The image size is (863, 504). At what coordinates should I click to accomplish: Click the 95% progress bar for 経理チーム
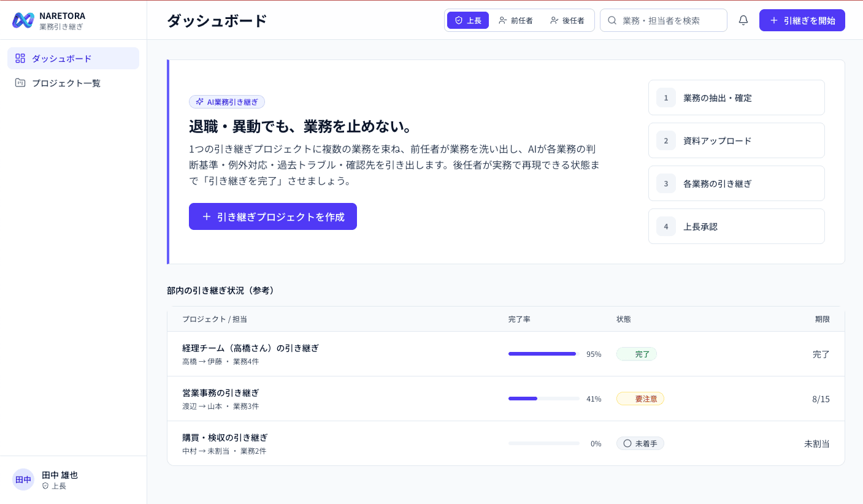tap(544, 354)
